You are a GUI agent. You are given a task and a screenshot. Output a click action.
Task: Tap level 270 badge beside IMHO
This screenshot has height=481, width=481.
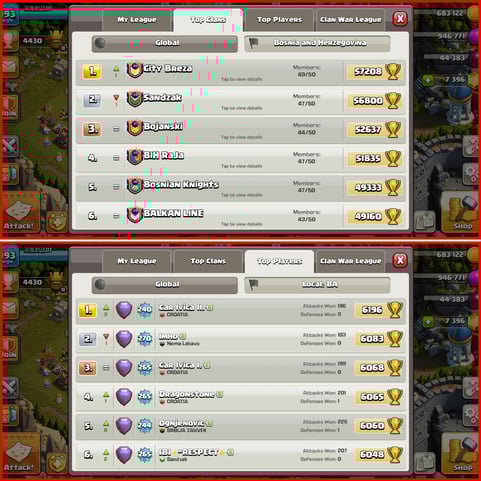click(x=145, y=339)
